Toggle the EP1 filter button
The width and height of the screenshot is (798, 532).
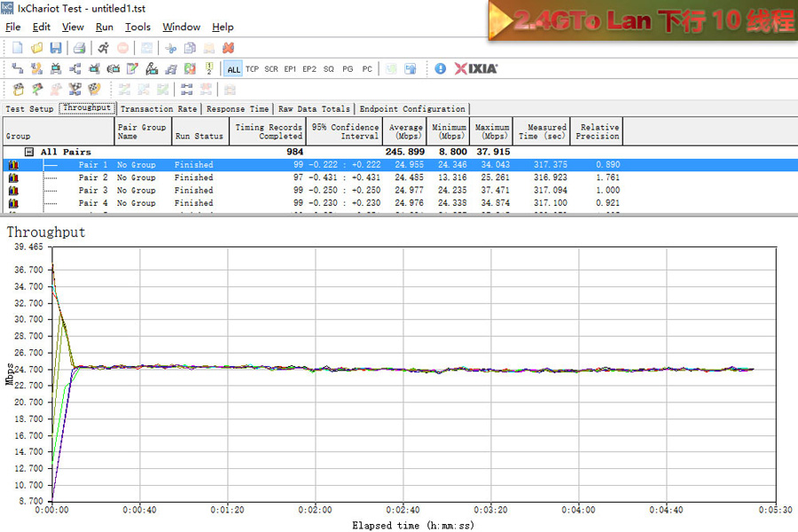click(x=290, y=69)
